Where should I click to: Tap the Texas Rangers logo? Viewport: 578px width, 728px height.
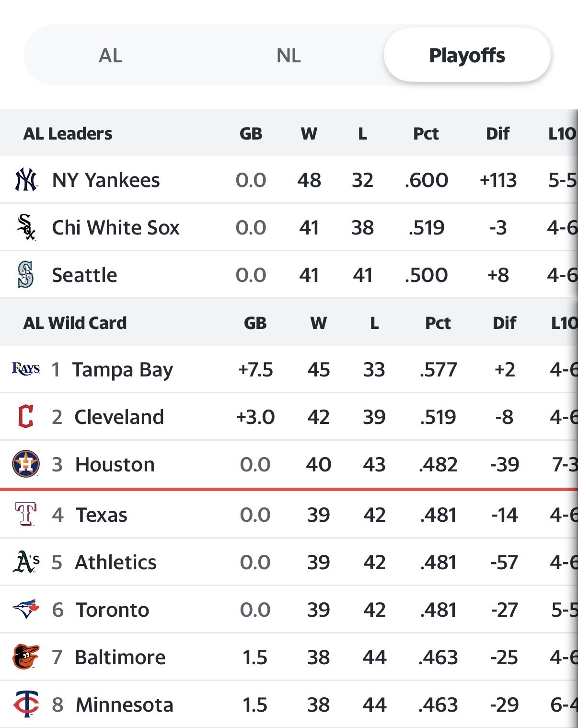26,514
